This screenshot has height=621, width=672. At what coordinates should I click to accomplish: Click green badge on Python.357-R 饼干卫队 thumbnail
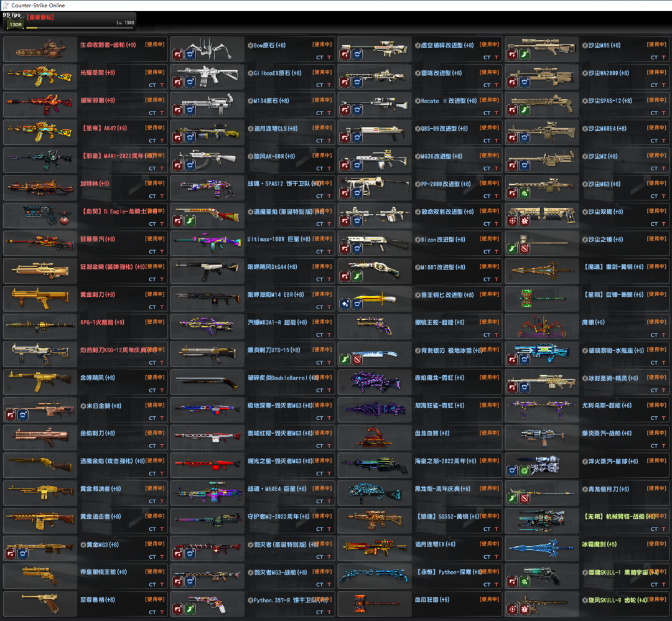(x=190, y=609)
